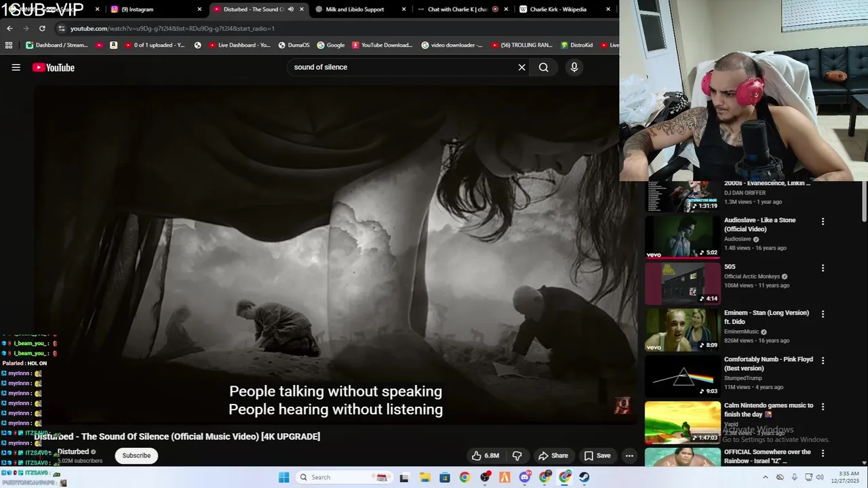The image size is (868, 488).
Task: Open the Amazon bookmark icon
Action: 113,45
